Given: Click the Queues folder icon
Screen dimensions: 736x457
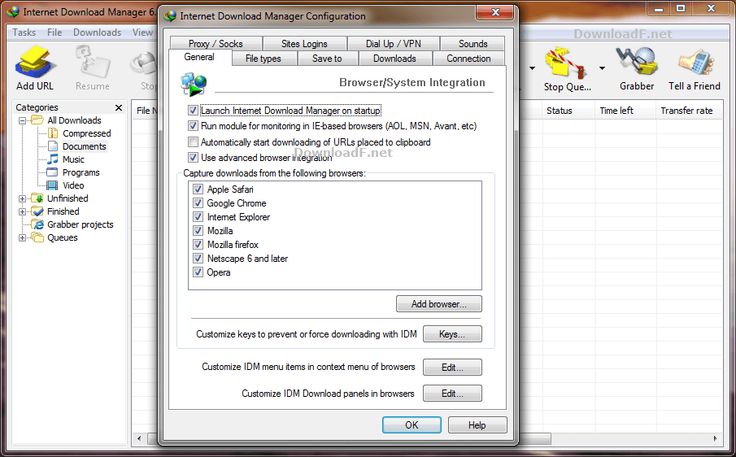Looking at the screenshot, I should 37,237.
